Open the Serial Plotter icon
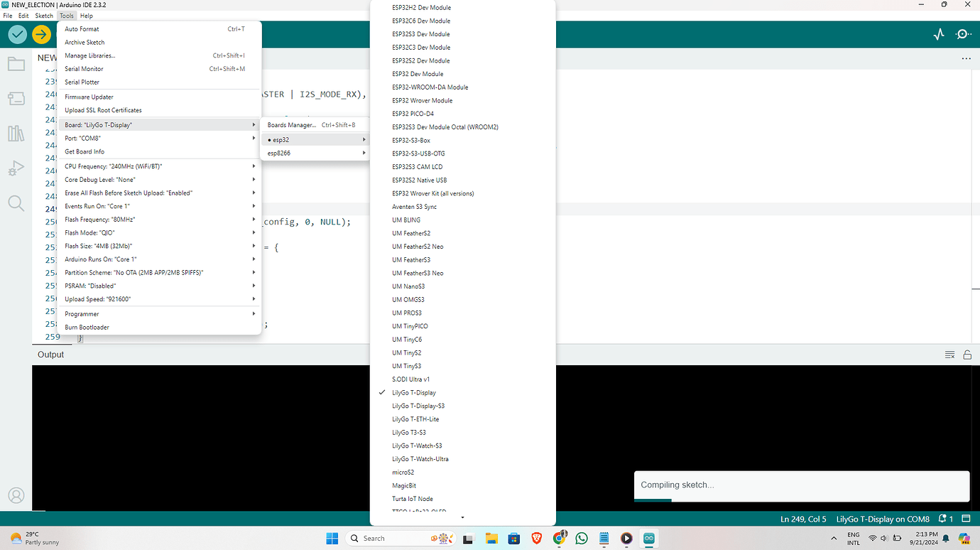 pos(939,33)
